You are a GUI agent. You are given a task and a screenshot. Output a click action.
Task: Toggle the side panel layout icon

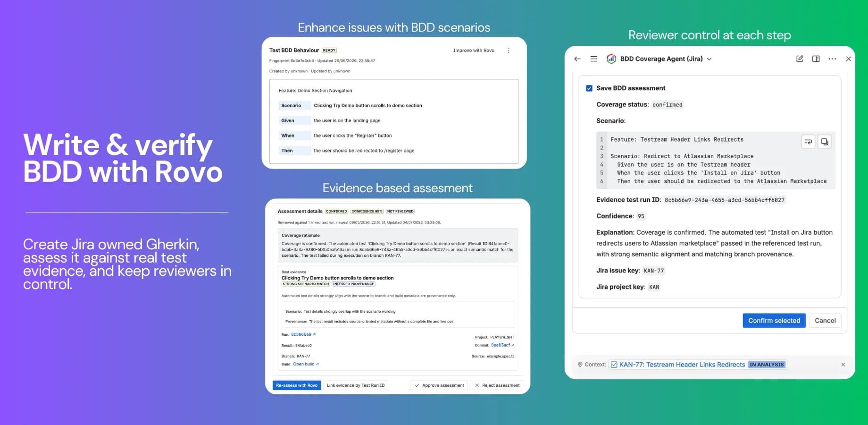click(x=816, y=59)
